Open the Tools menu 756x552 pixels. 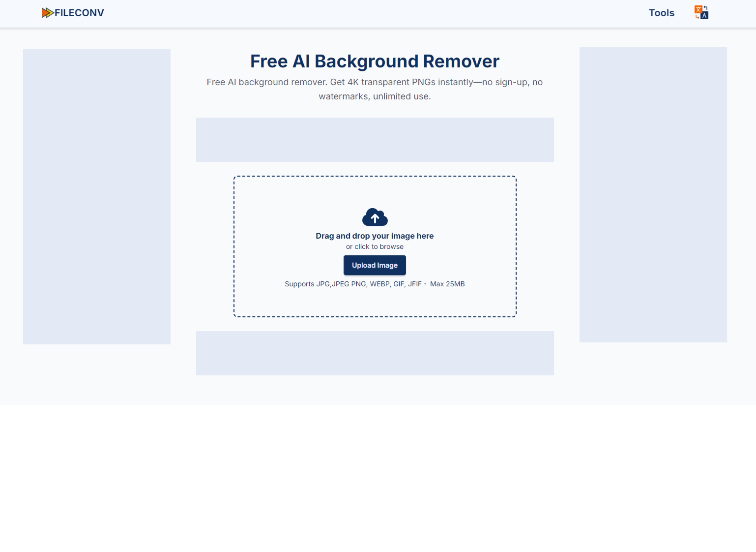[661, 13]
